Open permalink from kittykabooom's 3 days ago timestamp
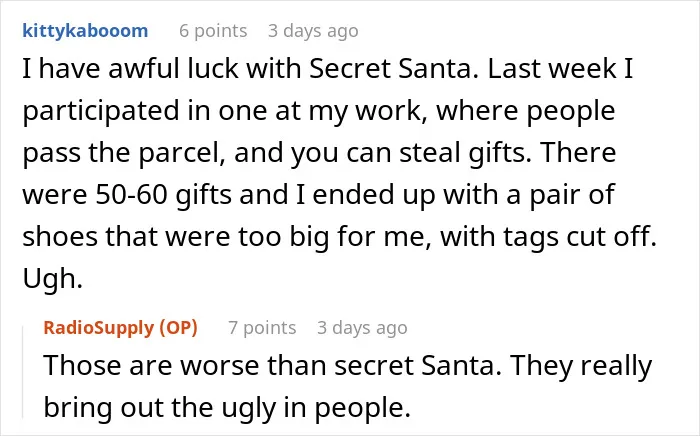Viewport: 700px width, 436px height. (313, 31)
